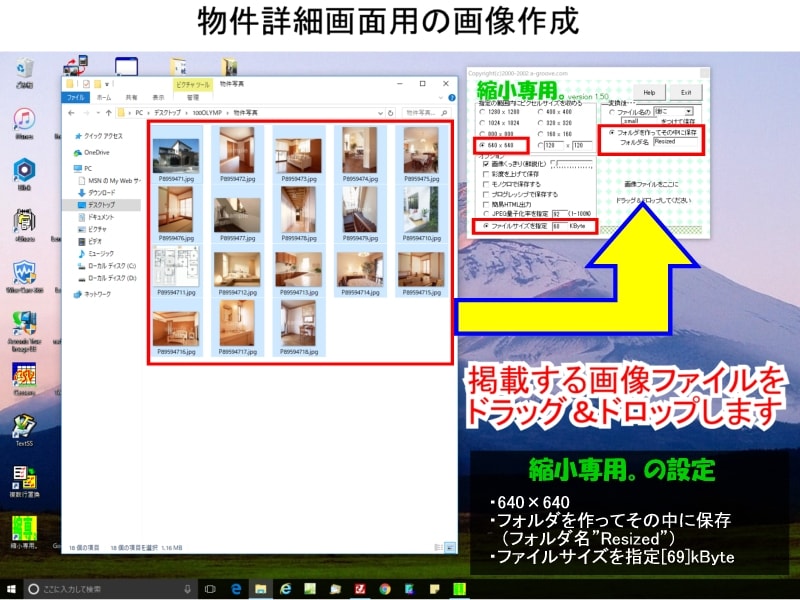This screenshot has height=600, width=800.
Task: Switch to large thumbnails view icon in status bar
Action: pos(450,547)
